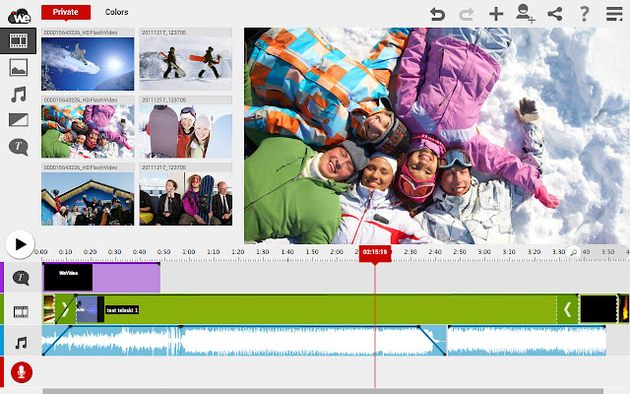Click the start transition arrow on green clip
The height and width of the screenshot is (394, 630).
[x=65, y=309]
